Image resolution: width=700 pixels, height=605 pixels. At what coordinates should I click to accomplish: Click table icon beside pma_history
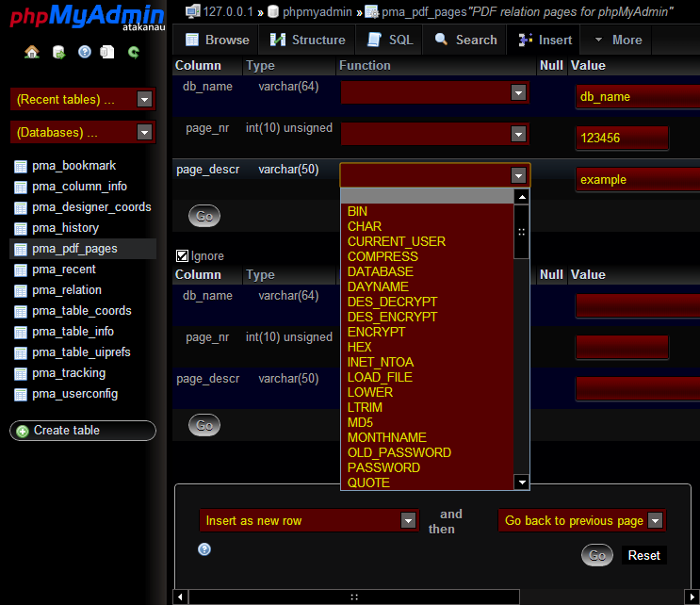coord(21,229)
